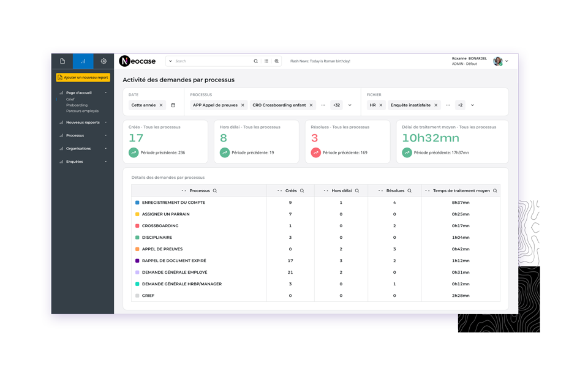This screenshot has width=588, height=368.
Task: Search in the Résolues column
Action: tap(410, 191)
